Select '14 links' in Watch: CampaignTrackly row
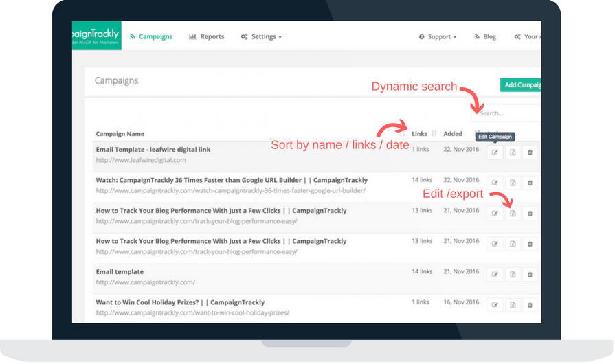Screen dimensions: 615x364 click(422, 179)
